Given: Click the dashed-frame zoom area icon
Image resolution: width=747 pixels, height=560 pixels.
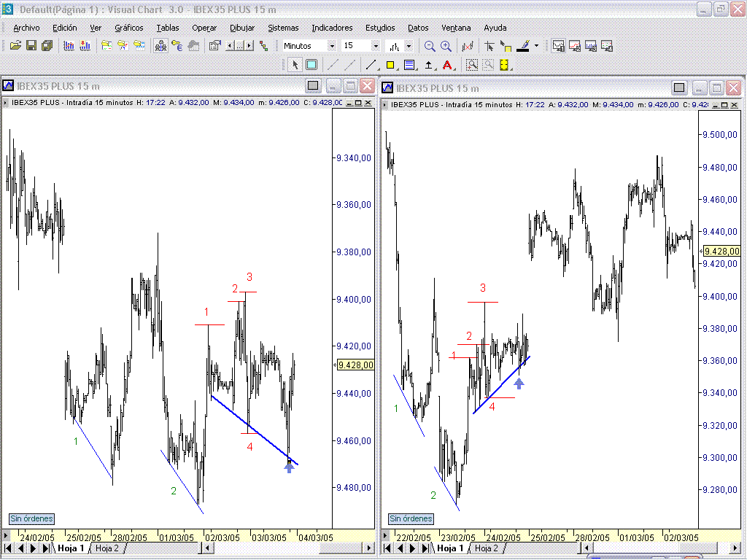Looking at the screenshot, I should [472, 64].
